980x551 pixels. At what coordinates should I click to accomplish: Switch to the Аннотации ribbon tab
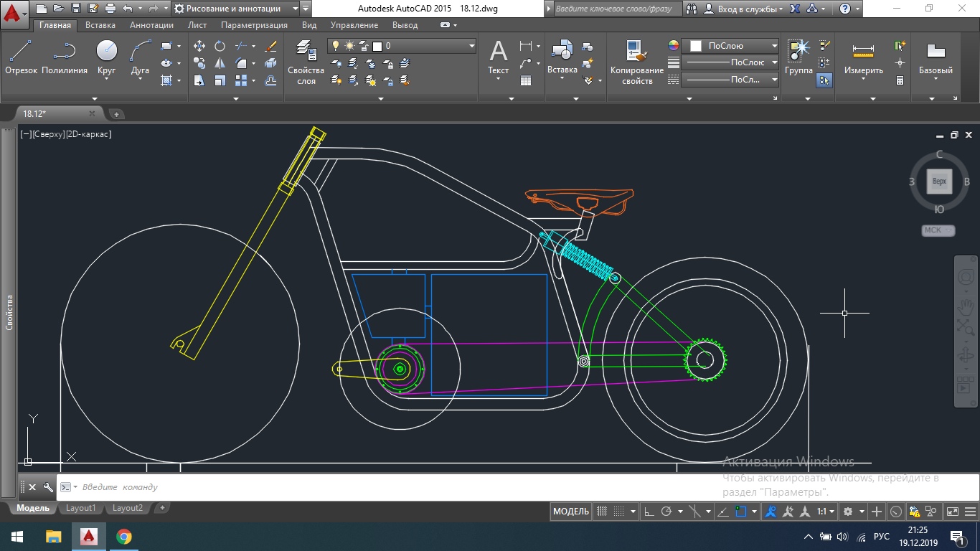tap(151, 25)
